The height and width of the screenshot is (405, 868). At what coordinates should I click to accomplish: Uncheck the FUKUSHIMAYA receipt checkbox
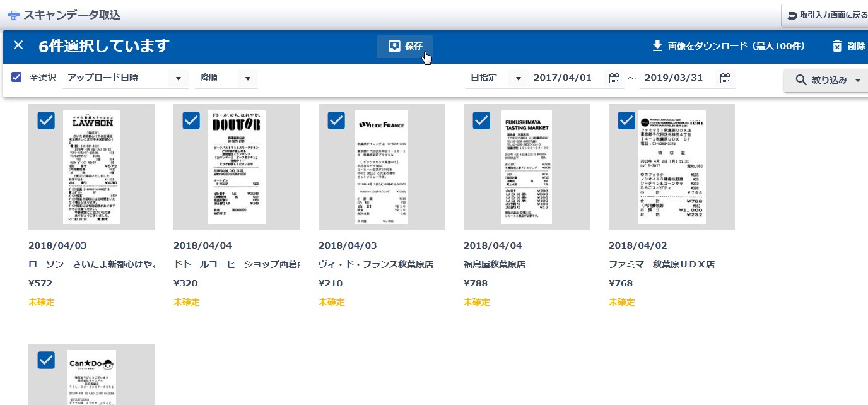tap(481, 120)
